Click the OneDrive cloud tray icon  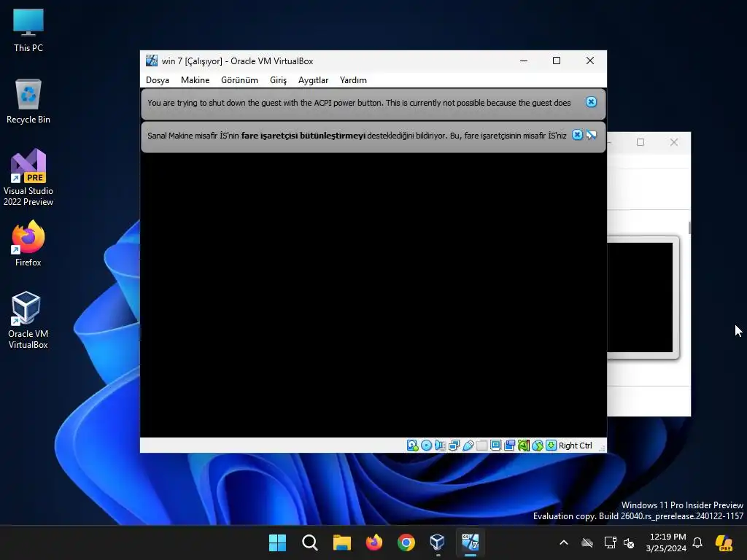pos(587,542)
